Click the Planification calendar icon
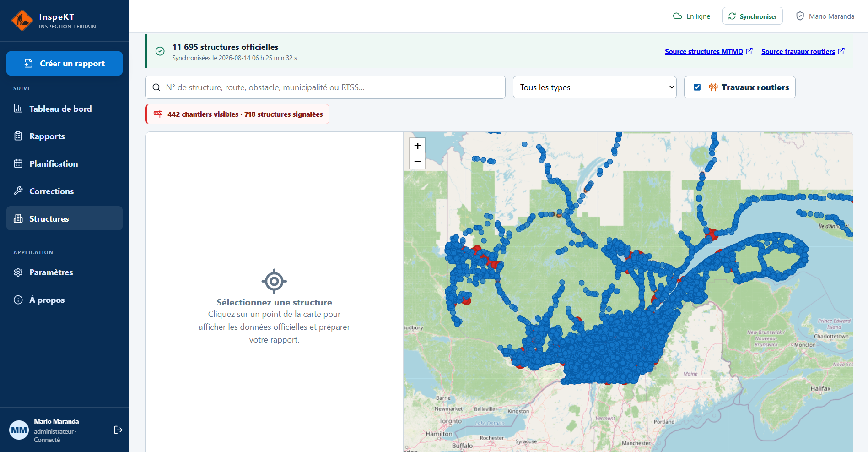This screenshot has height=452, width=868. (18, 163)
